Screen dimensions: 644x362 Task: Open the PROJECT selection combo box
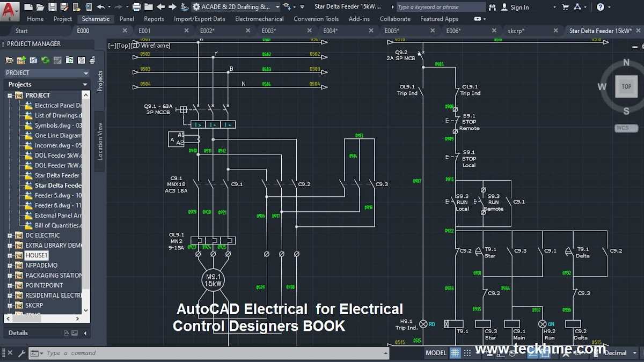[47, 73]
